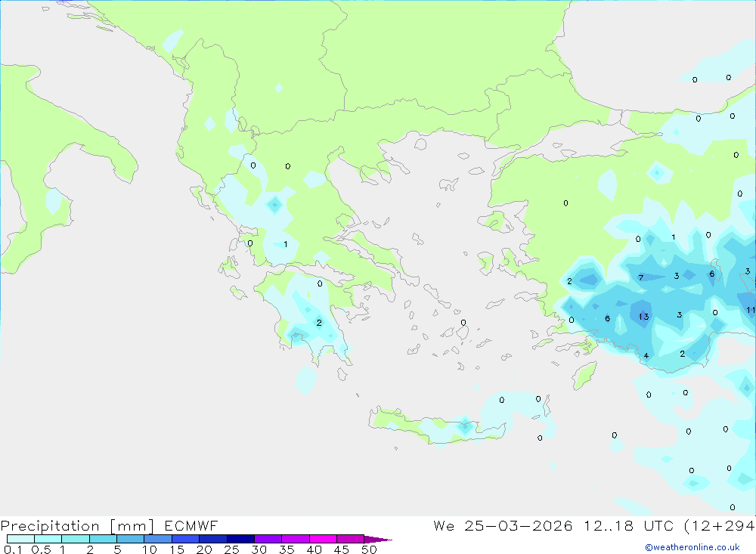Select the legend swatch between 0.5 and 1
The width and height of the screenshot is (756, 554).
click(x=48, y=539)
